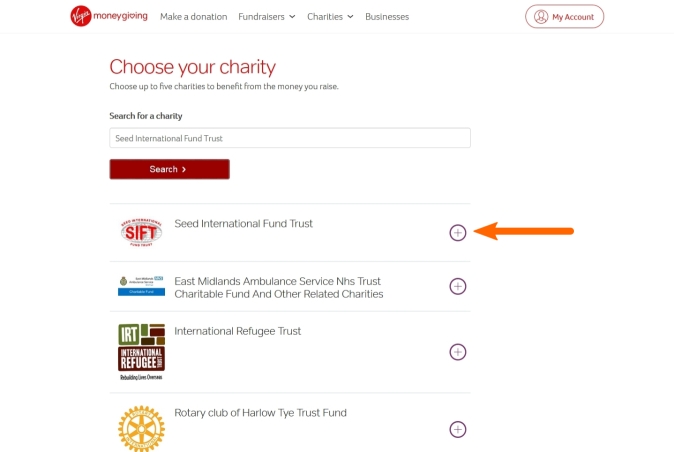
Task: Click the SIFT charity logo
Action: coord(141,232)
